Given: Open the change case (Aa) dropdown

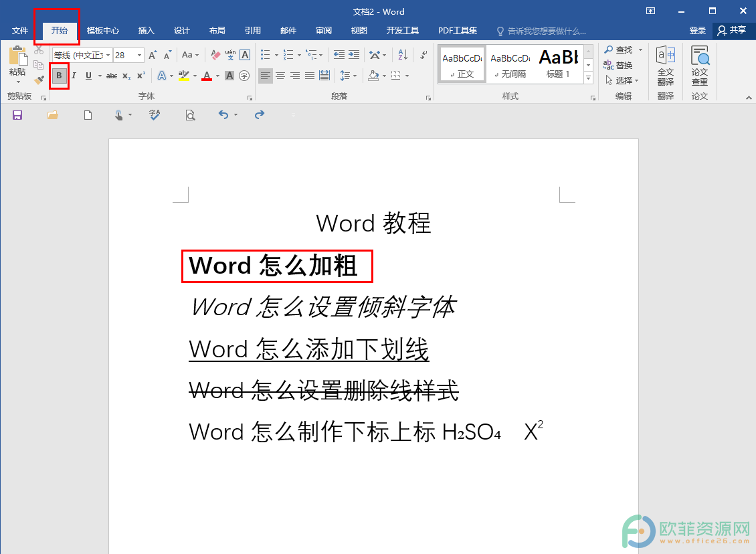Looking at the screenshot, I should [191, 55].
